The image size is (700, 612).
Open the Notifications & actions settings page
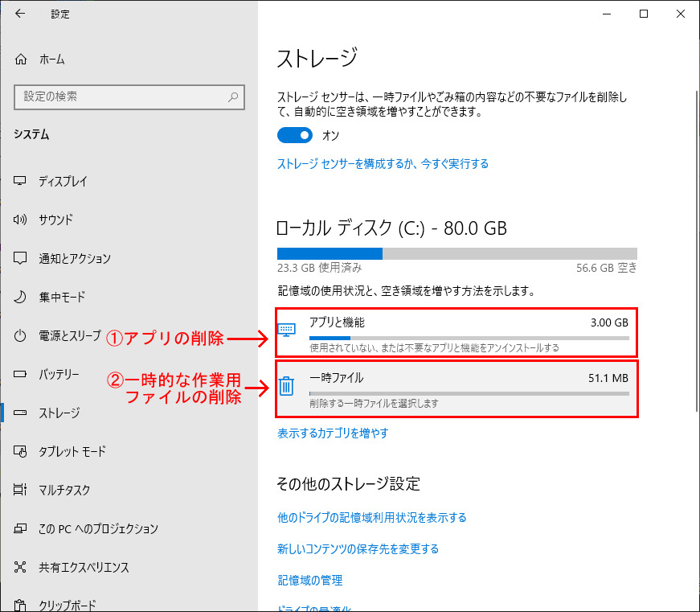coord(75,259)
